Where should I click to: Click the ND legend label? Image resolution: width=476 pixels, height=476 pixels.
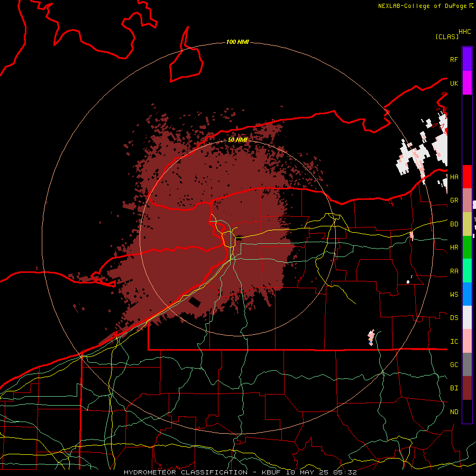[454, 412]
